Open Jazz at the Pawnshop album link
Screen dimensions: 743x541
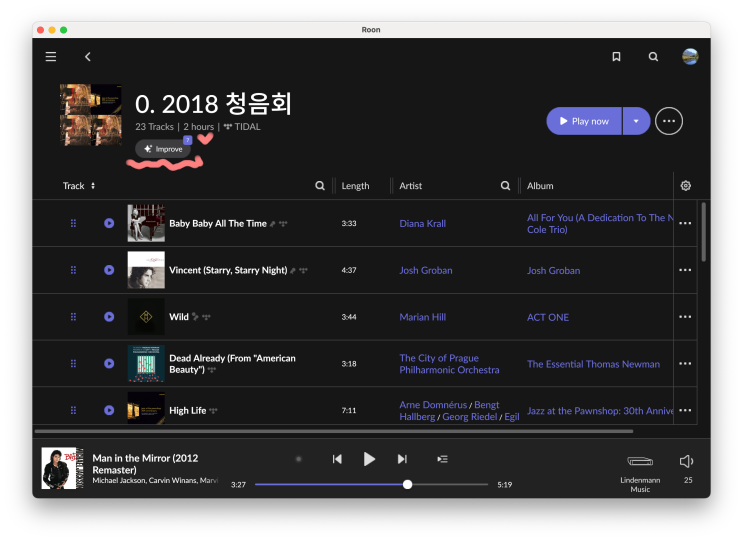[600, 411]
